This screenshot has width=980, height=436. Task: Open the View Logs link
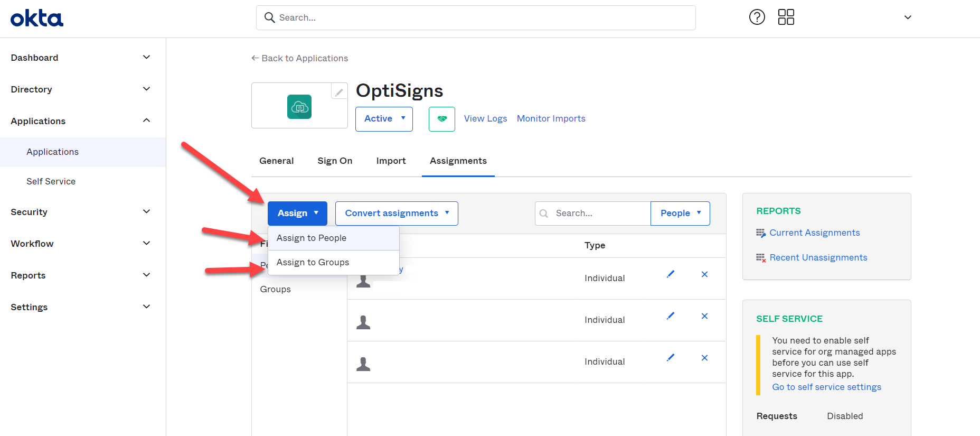(x=485, y=119)
